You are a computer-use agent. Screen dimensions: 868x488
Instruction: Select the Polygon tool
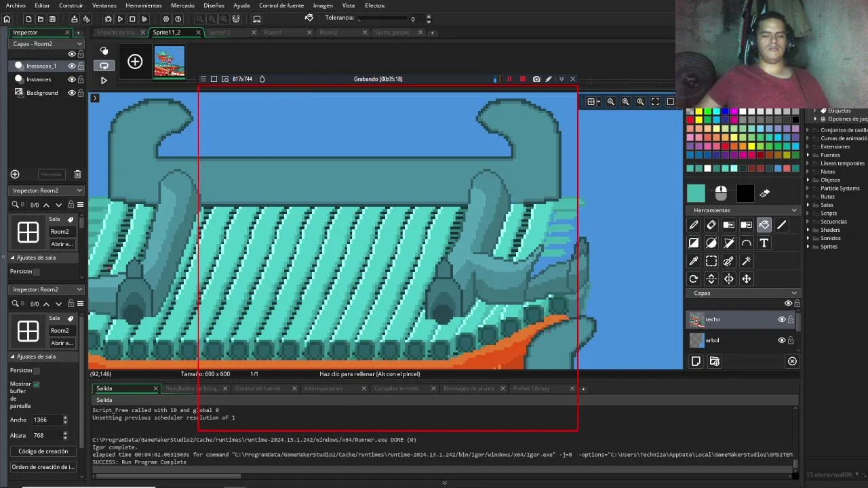[x=729, y=243]
